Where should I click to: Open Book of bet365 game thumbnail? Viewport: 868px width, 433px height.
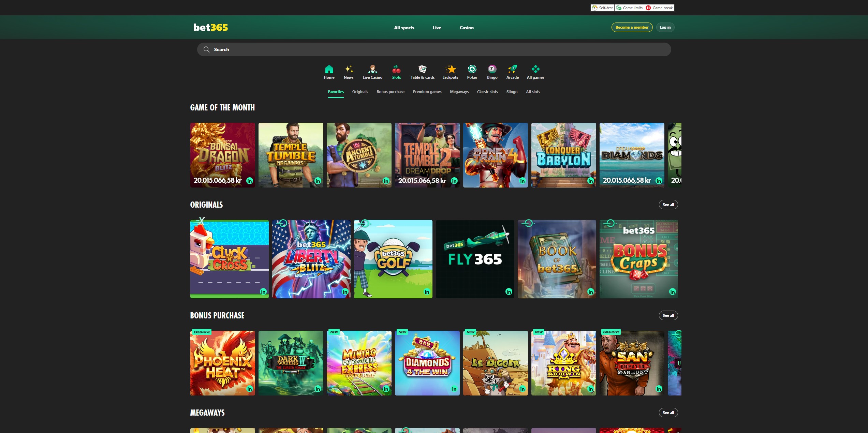click(557, 259)
